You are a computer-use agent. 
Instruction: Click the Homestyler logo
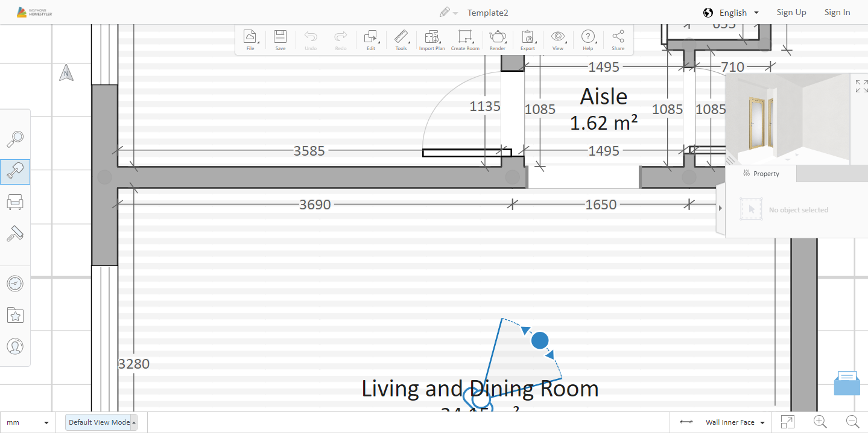coord(34,12)
